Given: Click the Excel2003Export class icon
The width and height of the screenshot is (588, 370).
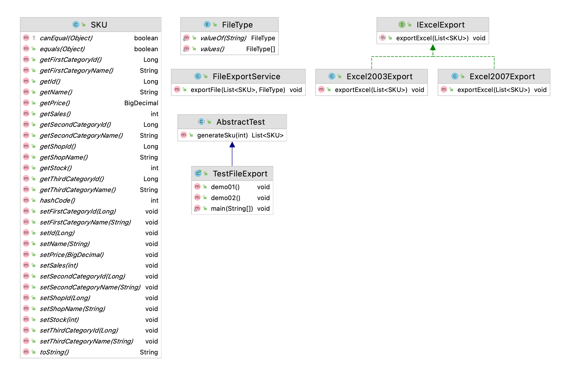Looking at the screenshot, I should [x=332, y=76].
